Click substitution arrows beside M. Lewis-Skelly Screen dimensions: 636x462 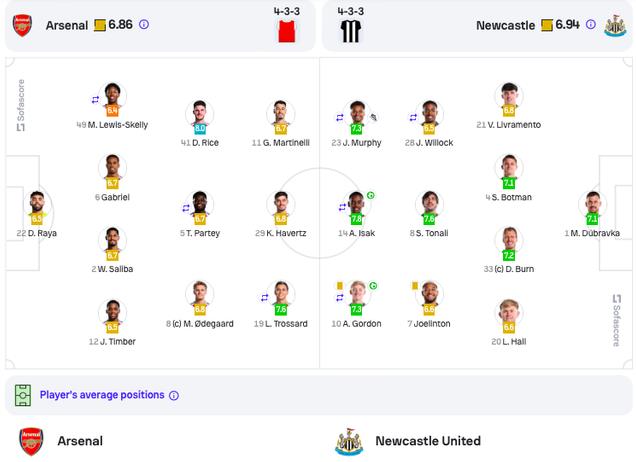click(95, 99)
